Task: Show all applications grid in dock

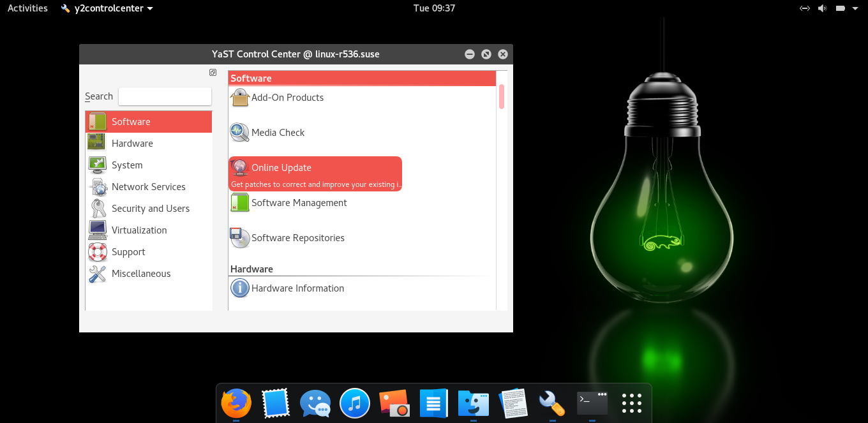Action: [632, 403]
